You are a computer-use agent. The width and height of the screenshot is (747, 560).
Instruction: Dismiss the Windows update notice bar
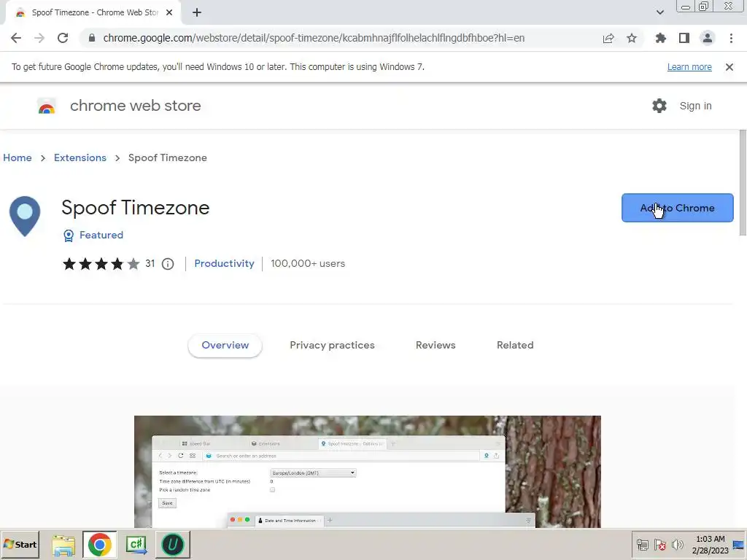tap(729, 67)
